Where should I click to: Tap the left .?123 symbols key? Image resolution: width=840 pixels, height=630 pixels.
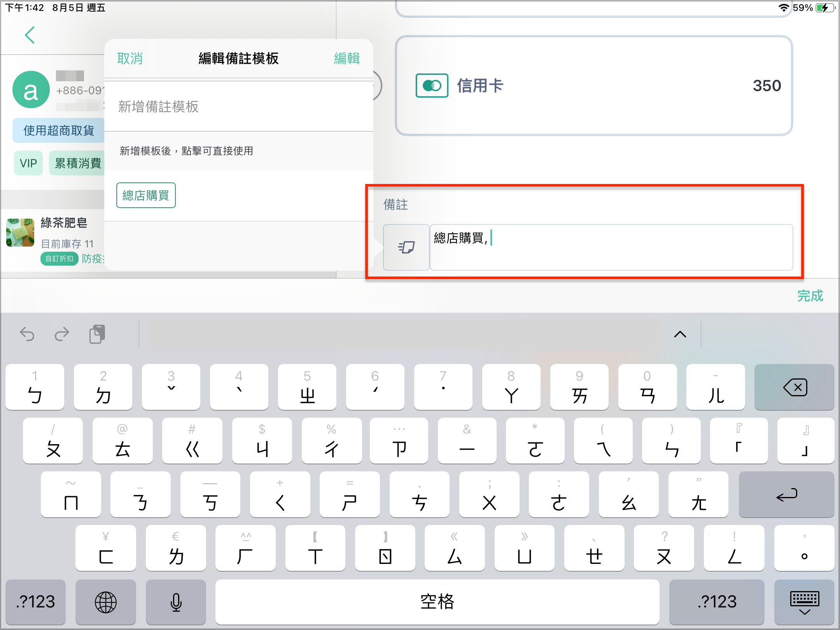(x=36, y=602)
